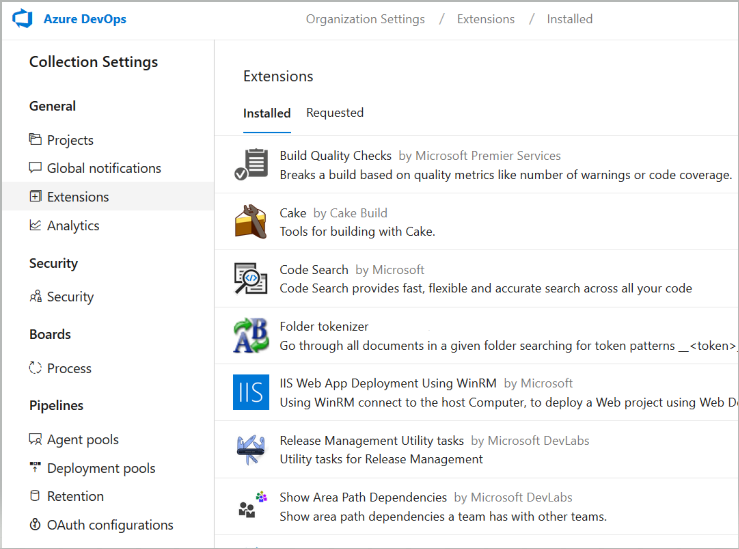Click the 'Pipelines' section heading
The image size is (739, 549).
(x=56, y=406)
